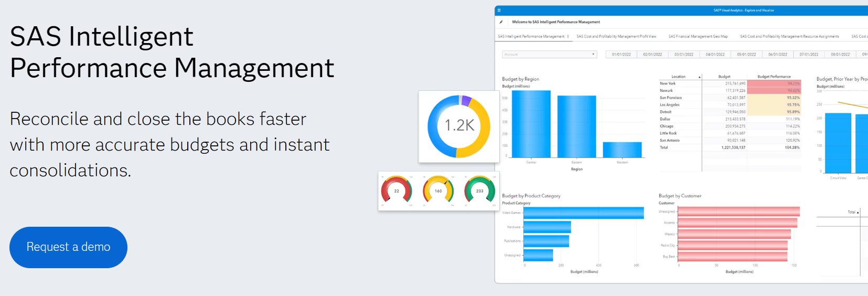This screenshot has height=296, width=868.
Task: Open the Account dropdown filter
Action: 550,55
